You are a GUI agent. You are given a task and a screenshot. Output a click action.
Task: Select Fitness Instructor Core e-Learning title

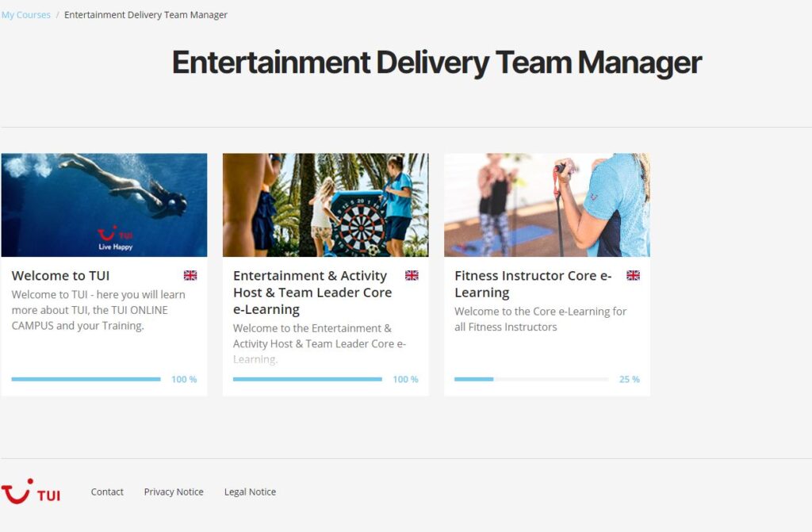(x=534, y=284)
